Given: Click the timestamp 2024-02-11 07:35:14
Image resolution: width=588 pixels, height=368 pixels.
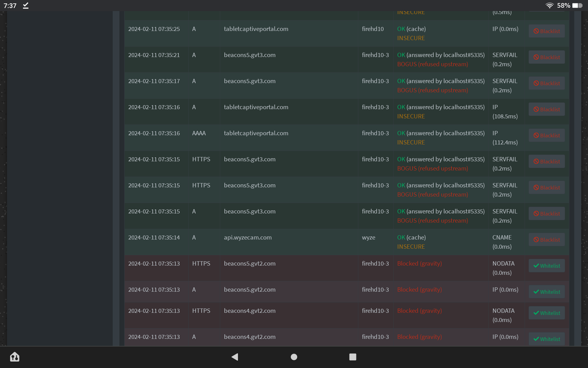Looking at the screenshot, I should (x=154, y=237).
